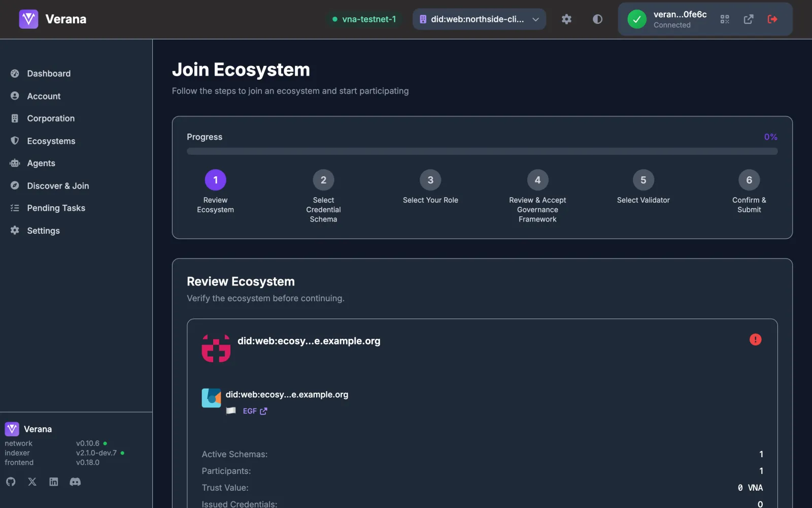Open the LinkedIn icon in the footer
812x508 pixels.
tap(54, 482)
